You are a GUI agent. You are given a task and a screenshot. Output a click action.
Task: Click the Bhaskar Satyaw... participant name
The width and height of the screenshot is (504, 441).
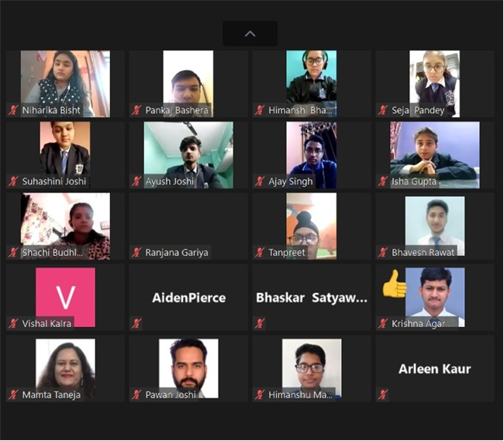[312, 298]
